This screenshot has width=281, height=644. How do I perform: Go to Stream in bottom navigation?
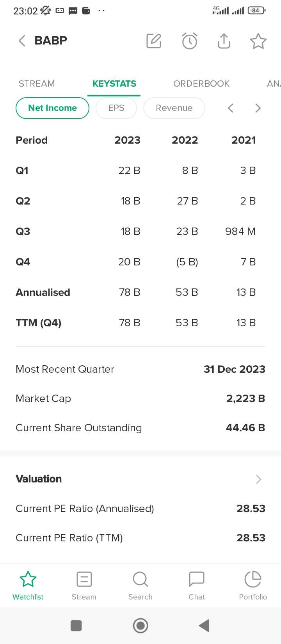[84, 585]
